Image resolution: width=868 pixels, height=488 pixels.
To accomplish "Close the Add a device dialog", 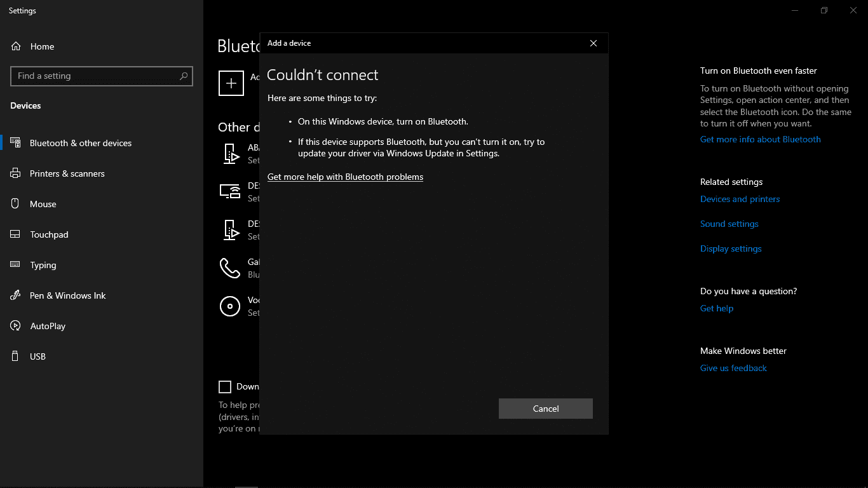I will (593, 43).
